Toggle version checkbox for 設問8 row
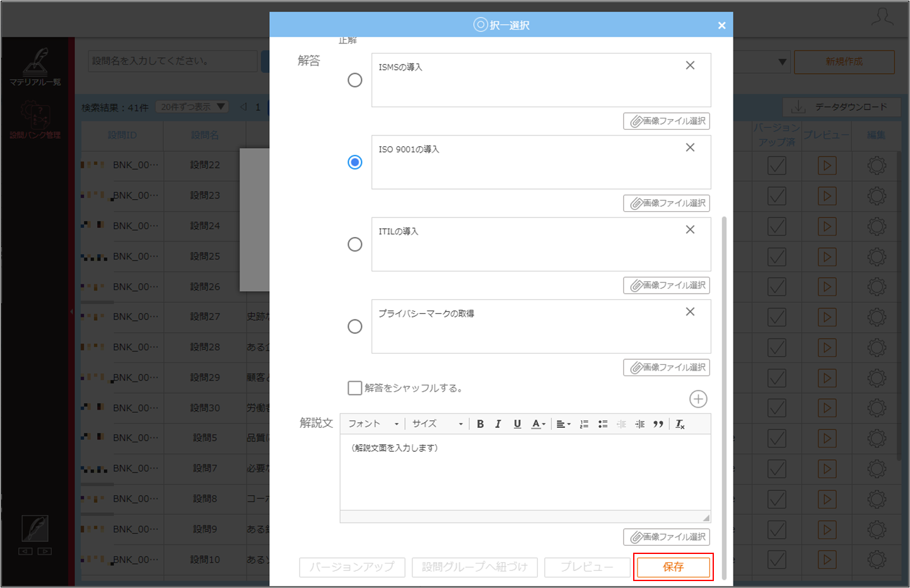 tap(777, 499)
